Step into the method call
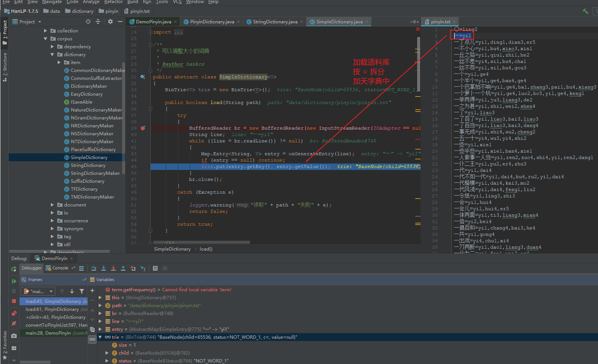 click(x=104, y=268)
